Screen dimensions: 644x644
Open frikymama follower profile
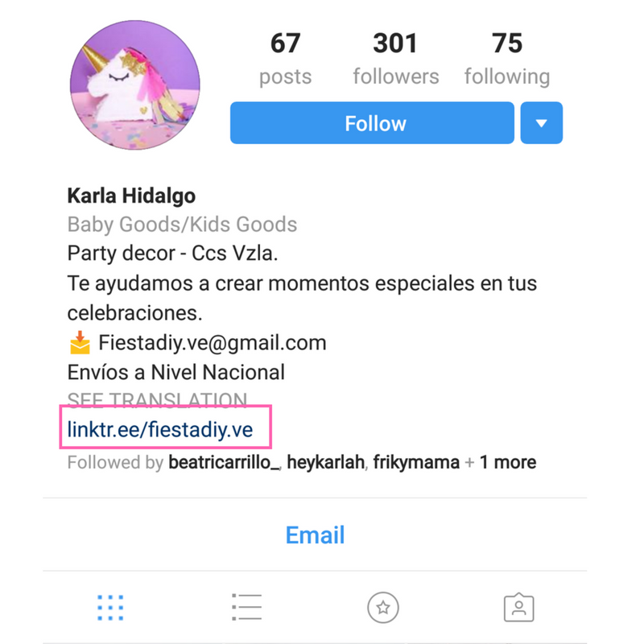[x=416, y=462]
